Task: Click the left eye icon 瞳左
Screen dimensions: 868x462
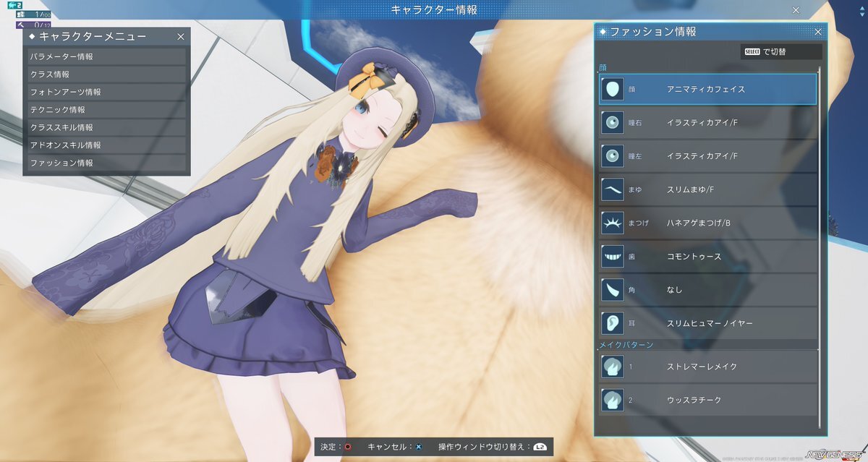Action: tap(613, 156)
